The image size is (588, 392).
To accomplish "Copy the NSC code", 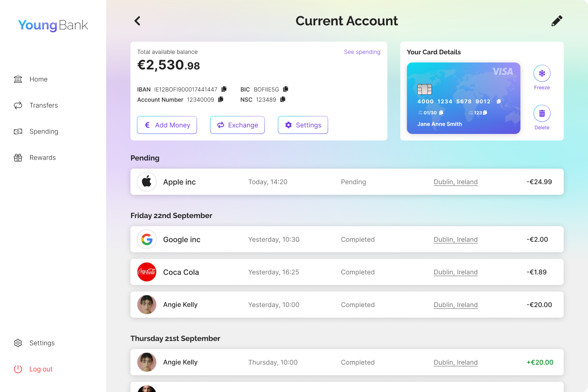I will (x=283, y=99).
